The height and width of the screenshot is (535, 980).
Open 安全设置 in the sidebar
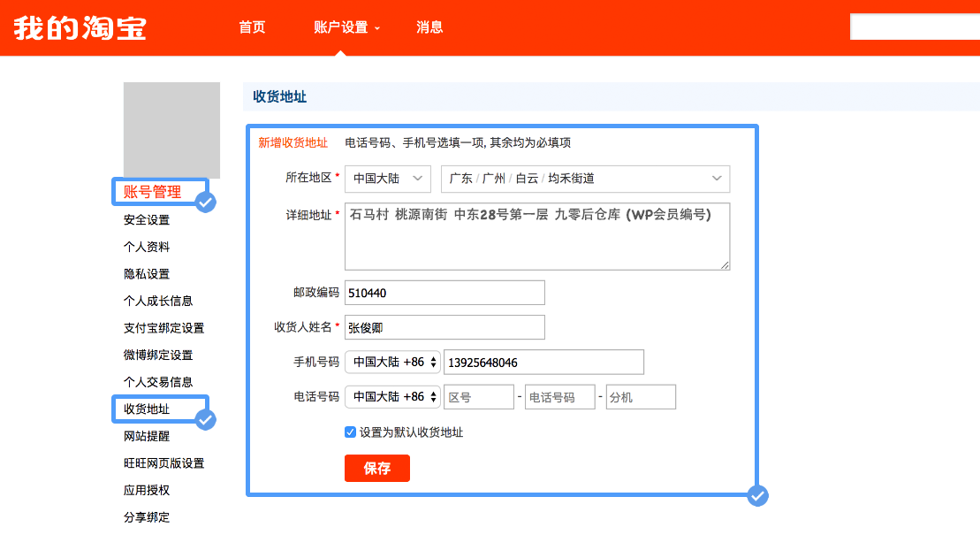pos(147,220)
